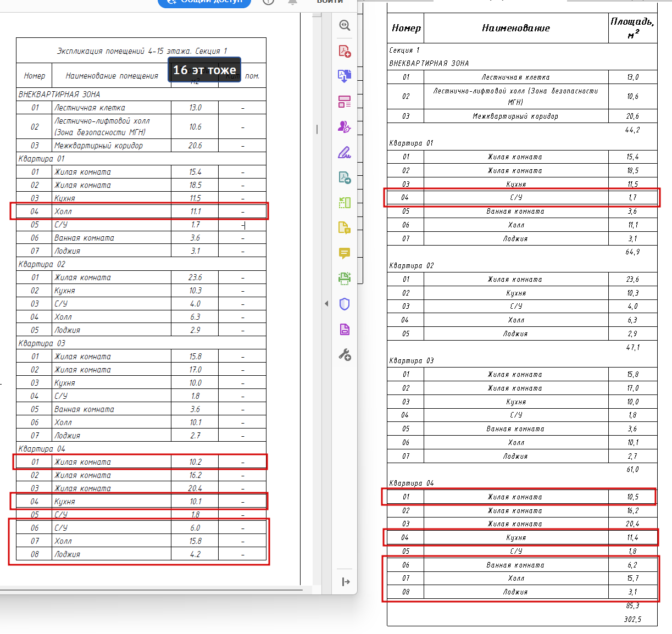Click area value '6,2' in right table

(x=632, y=565)
